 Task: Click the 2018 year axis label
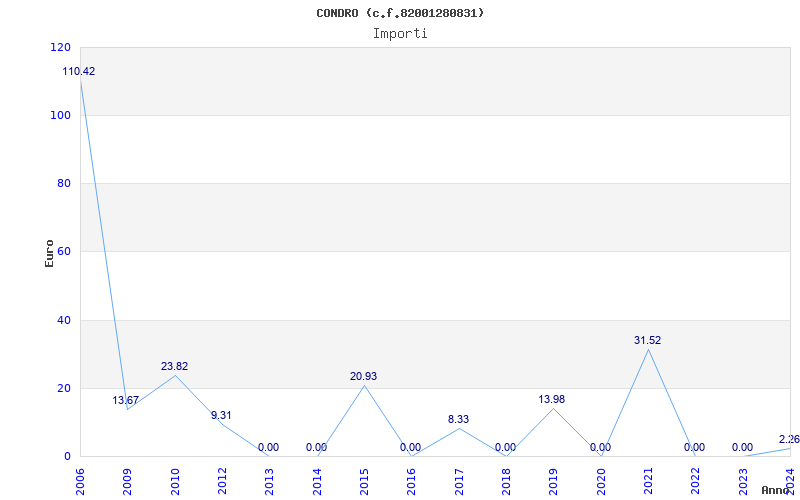click(x=506, y=482)
